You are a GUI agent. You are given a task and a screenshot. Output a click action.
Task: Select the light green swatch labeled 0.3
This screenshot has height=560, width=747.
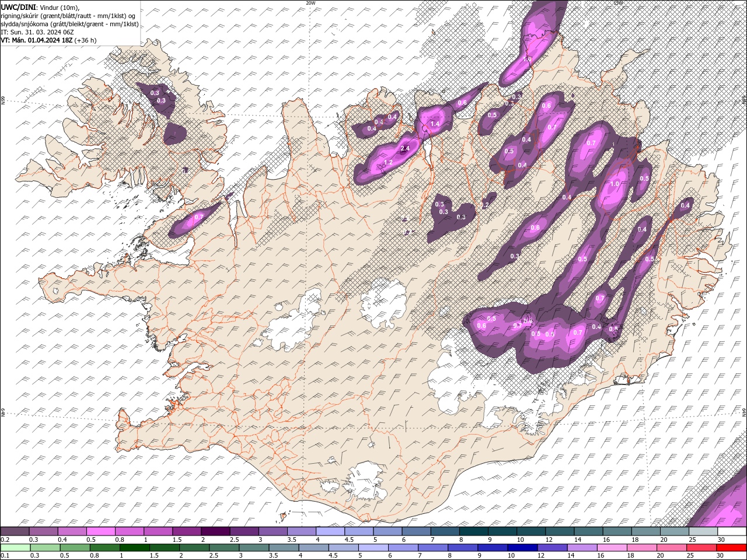(45, 547)
